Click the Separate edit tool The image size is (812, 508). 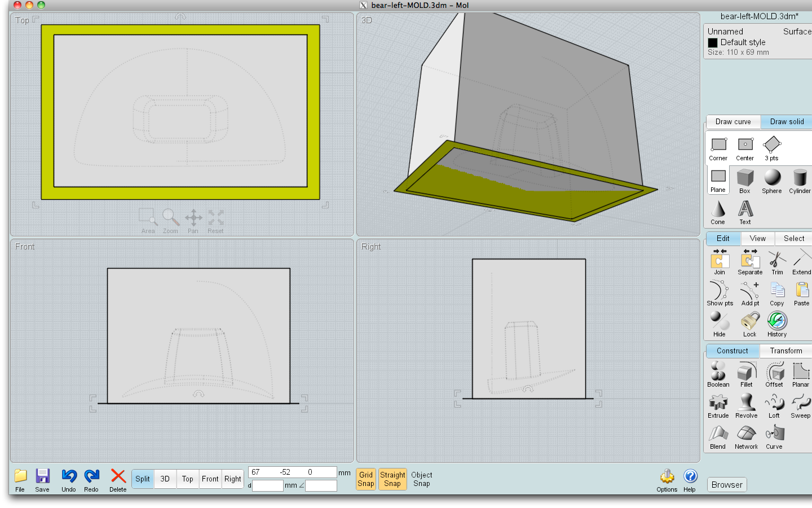click(x=750, y=262)
